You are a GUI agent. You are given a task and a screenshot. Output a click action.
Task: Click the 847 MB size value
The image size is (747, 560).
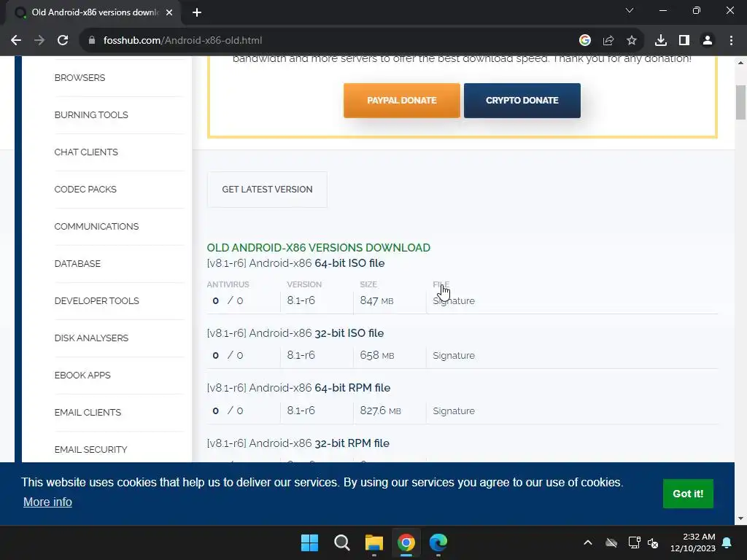[x=376, y=301]
